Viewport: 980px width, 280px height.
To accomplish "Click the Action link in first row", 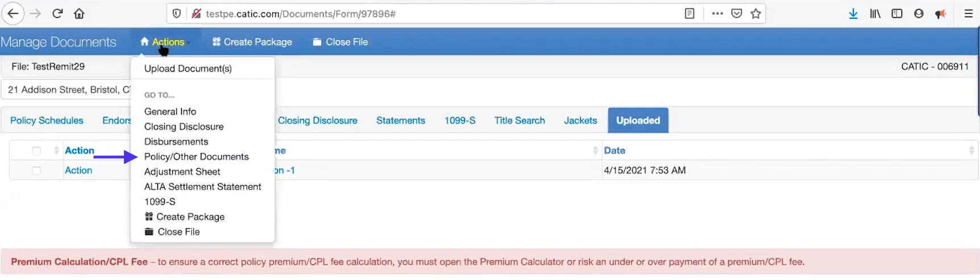I will coord(78,170).
